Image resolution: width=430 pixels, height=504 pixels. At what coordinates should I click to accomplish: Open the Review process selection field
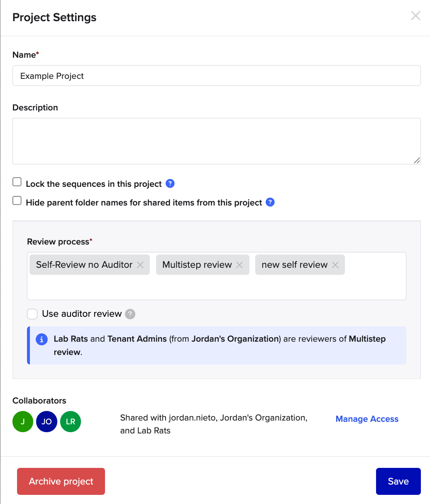coord(216,286)
